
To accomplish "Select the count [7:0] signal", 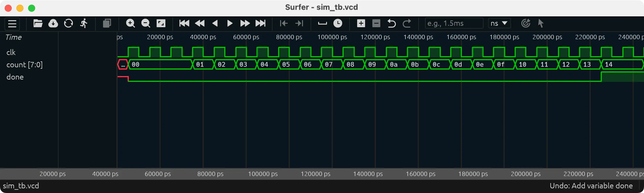I will coord(25,65).
